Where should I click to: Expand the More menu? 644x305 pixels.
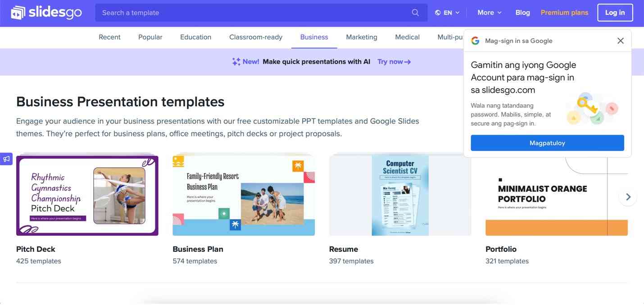point(489,13)
